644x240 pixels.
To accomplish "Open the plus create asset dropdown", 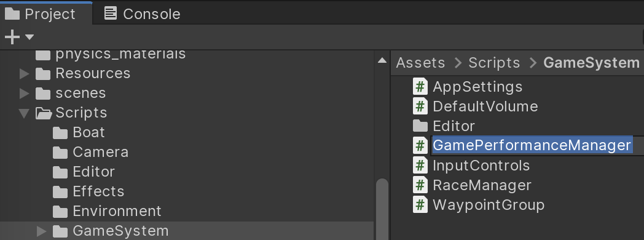I will [x=19, y=38].
